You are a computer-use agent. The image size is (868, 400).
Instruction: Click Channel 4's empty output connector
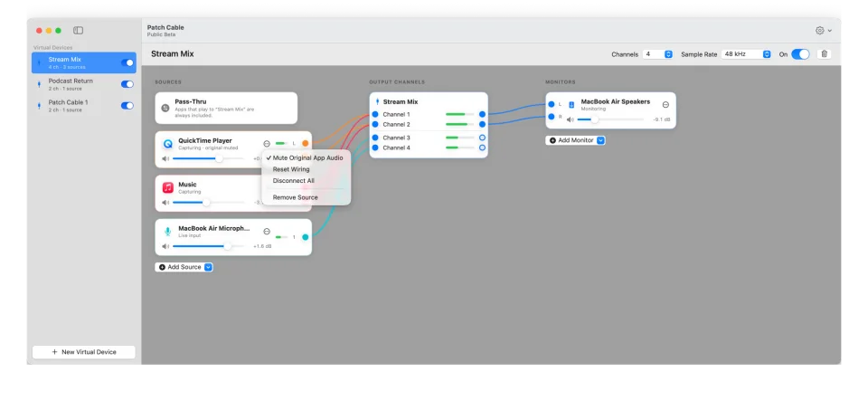[482, 148]
